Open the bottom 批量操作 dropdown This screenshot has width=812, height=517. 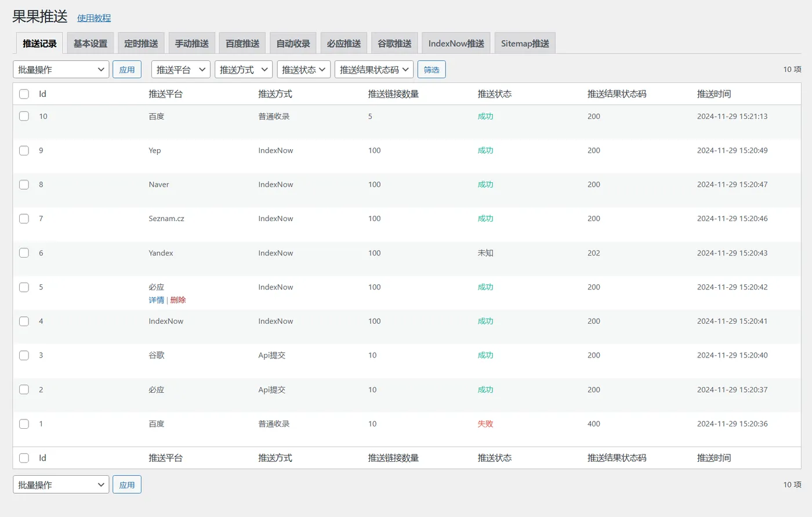click(x=61, y=485)
